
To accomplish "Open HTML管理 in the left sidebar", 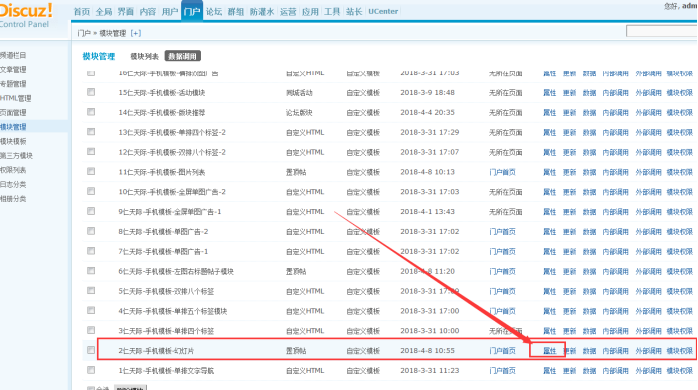I will [x=16, y=98].
